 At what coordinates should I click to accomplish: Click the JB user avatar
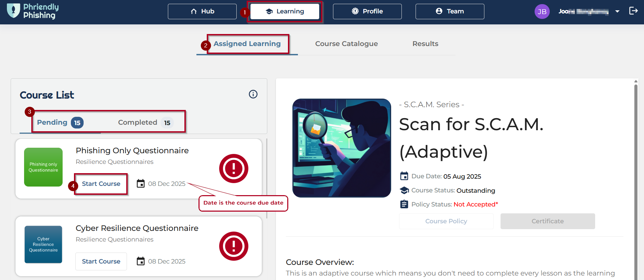pos(542,12)
